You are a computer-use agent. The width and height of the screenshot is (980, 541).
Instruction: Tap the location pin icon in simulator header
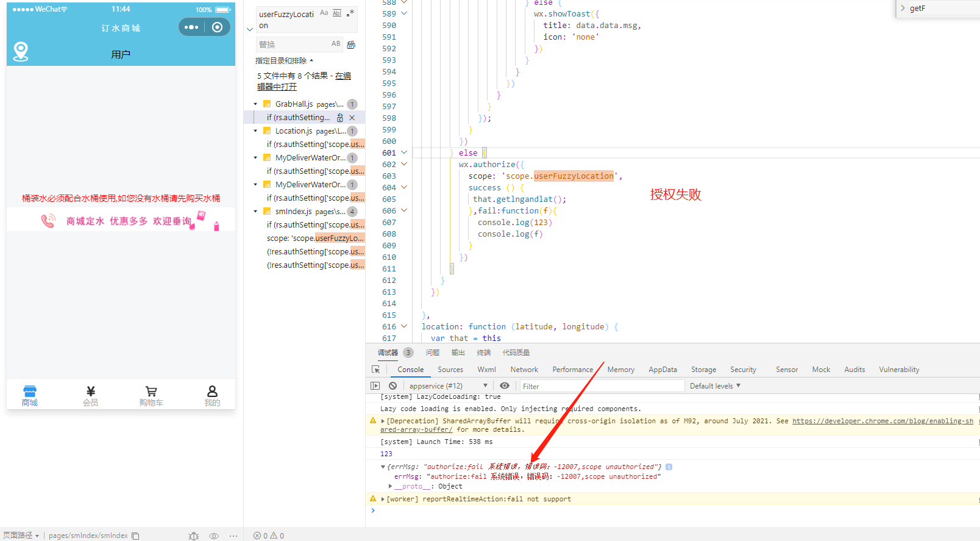(21, 51)
